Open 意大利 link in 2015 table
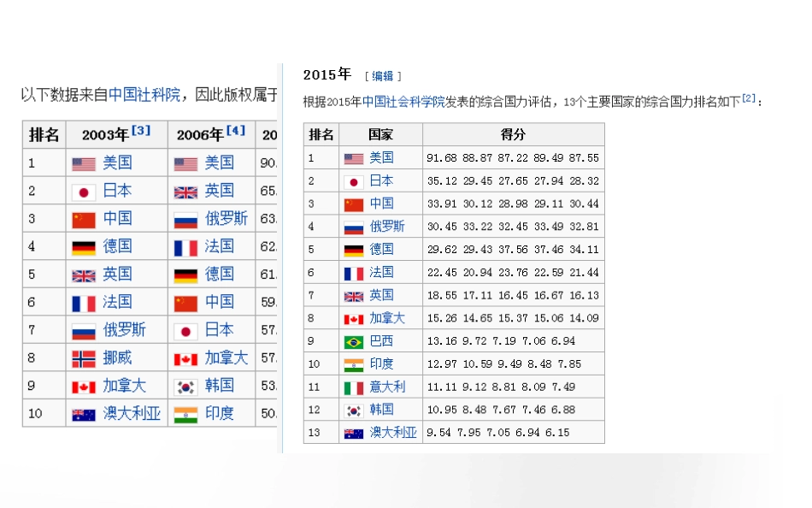The image size is (812, 508). (x=387, y=387)
